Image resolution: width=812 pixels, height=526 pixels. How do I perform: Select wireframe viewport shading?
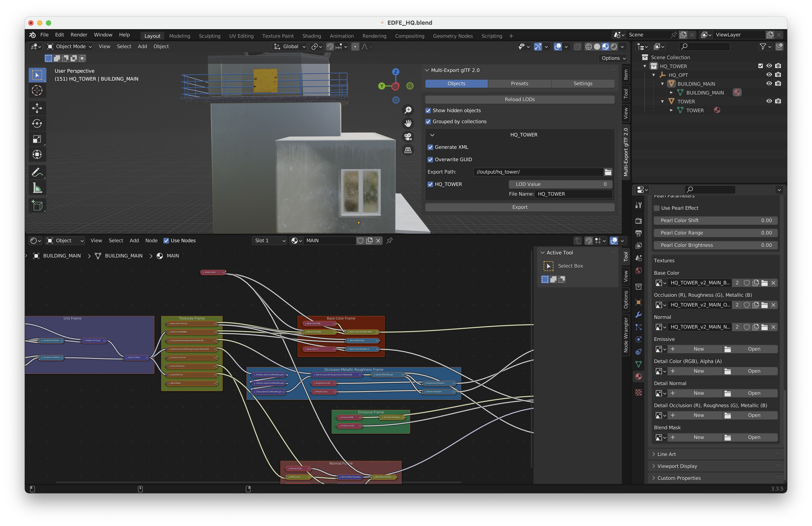[588, 47]
